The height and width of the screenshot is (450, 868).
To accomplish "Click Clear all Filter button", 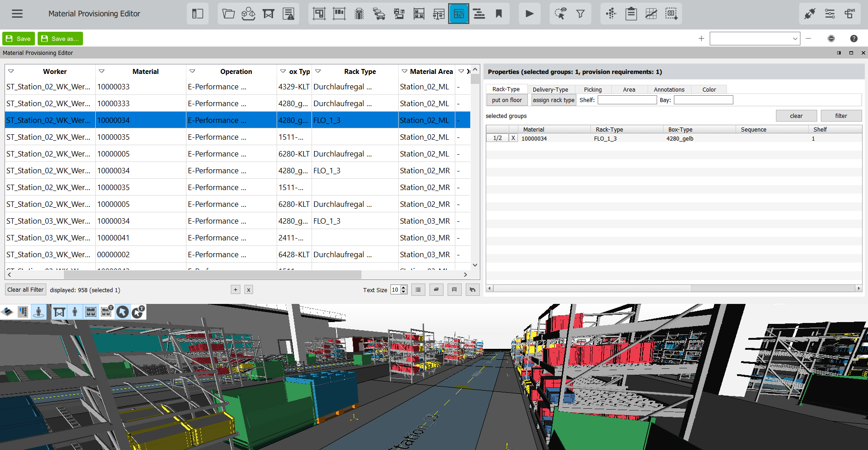I will [x=25, y=289].
